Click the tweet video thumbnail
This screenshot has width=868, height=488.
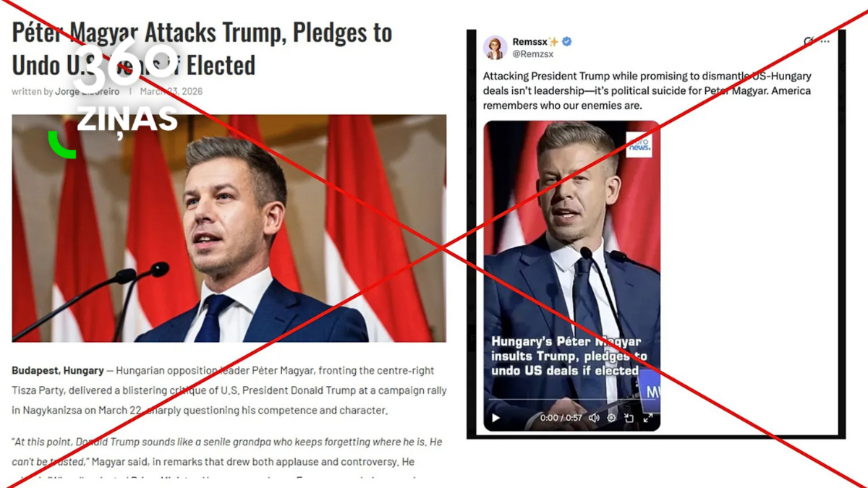(571, 275)
